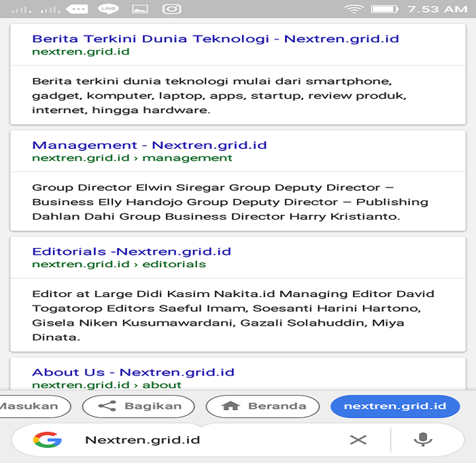Tap the message notification icon in status bar
The width and height of the screenshot is (476, 463).
coord(77,9)
